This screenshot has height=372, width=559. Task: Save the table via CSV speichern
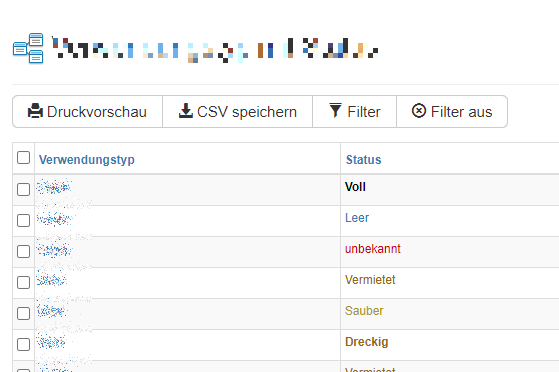click(x=237, y=112)
